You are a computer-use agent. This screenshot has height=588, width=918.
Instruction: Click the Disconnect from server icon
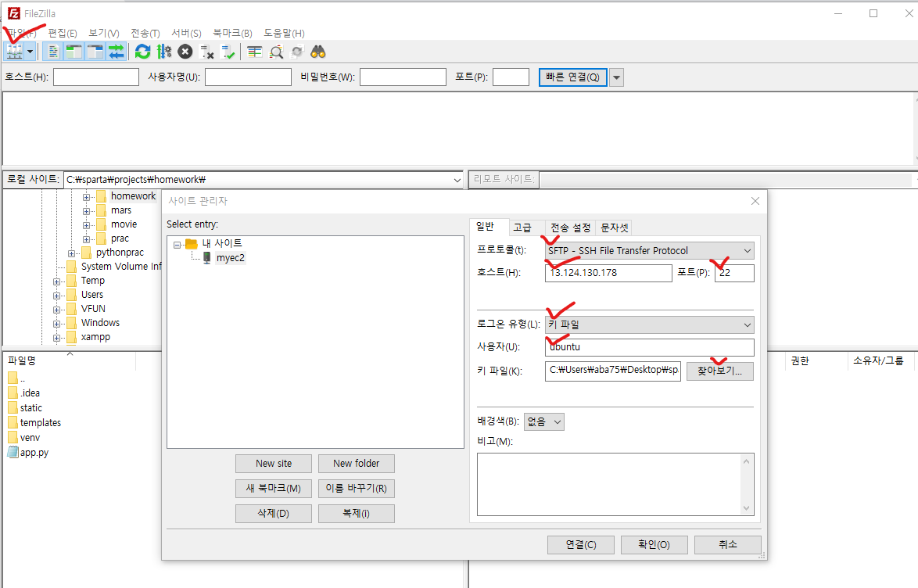pyautogui.click(x=206, y=52)
